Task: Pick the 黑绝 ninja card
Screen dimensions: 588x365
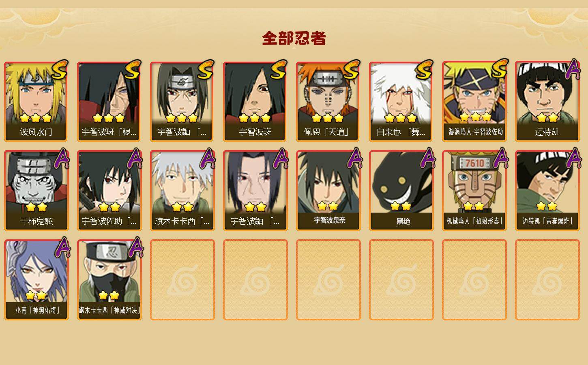Action: [401, 191]
